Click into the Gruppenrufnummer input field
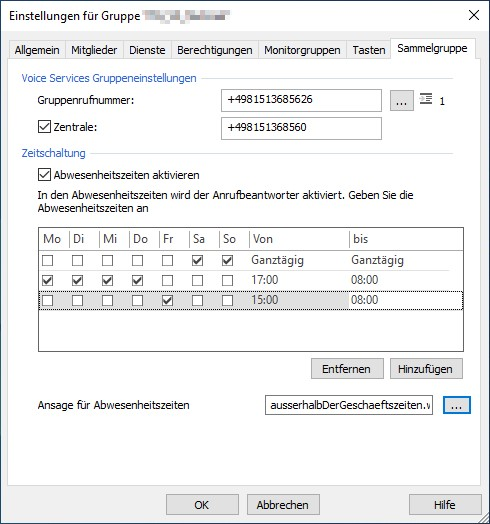 point(301,100)
